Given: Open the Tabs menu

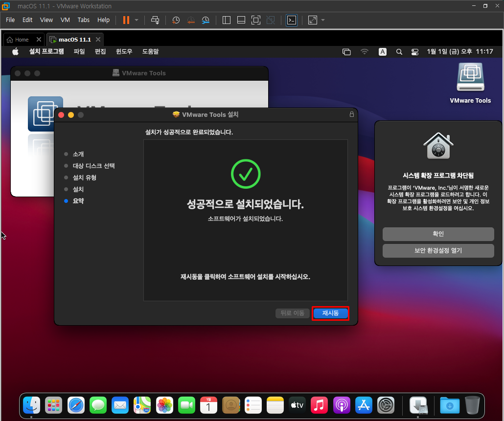Looking at the screenshot, I should 84,20.
